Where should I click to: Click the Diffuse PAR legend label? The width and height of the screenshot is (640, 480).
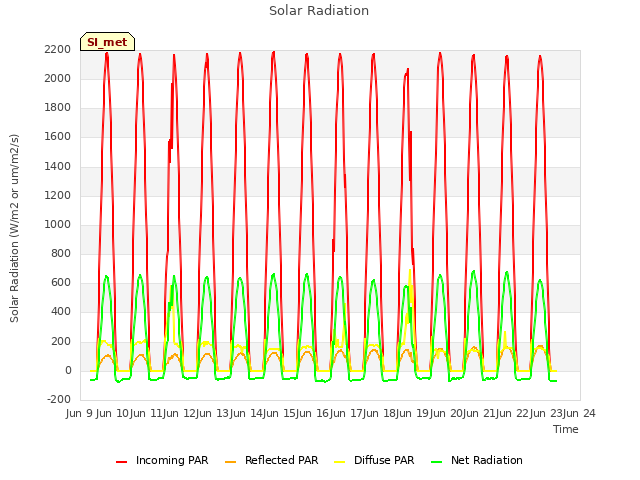click(384, 460)
